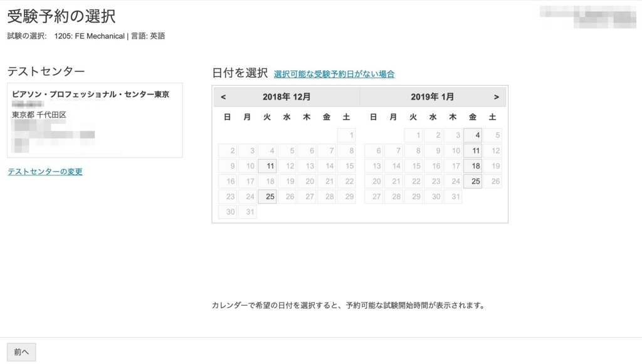This screenshot has height=364, width=642.
Task: Advance the calendar with the next month arrow
Action: click(x=497, y=96)
